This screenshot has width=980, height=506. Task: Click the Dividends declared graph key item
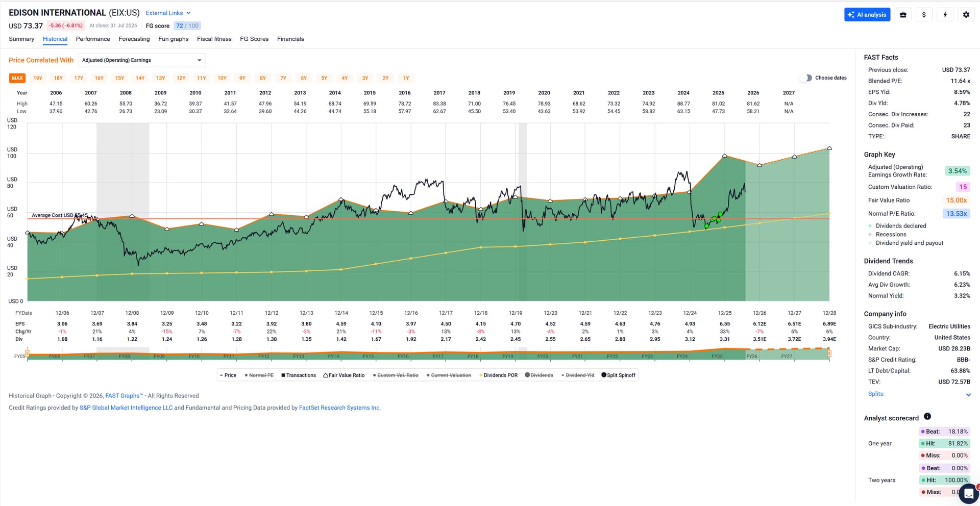[897, 226]
